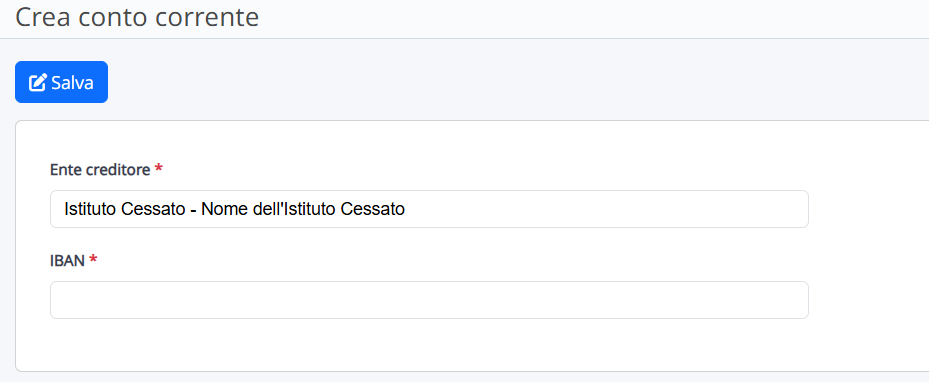Viewport: 929px width, 382px height.
Task: Click the white form card's empty area below IBAN
Action: pos(429,346)
